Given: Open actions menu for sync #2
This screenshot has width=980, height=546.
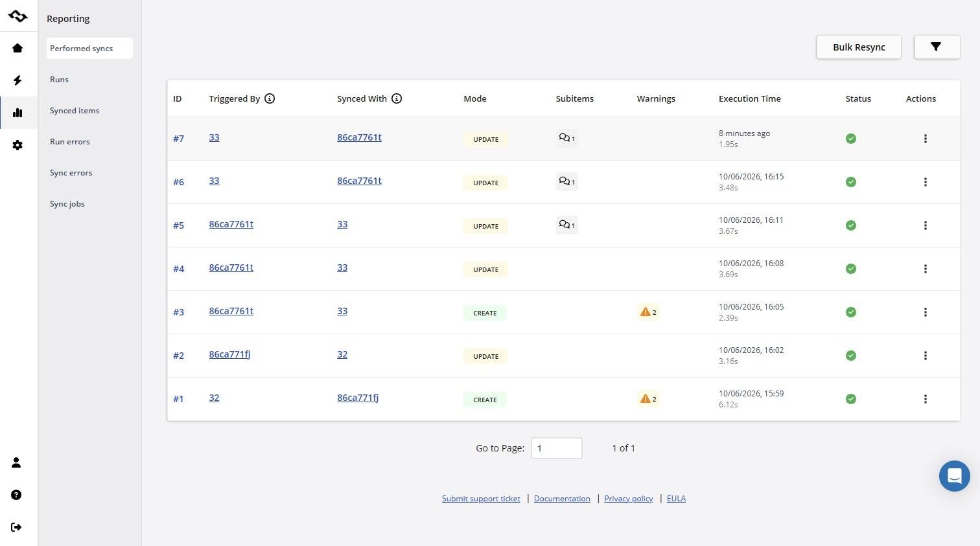Looking at the screenshot, I should click(925, 356).
